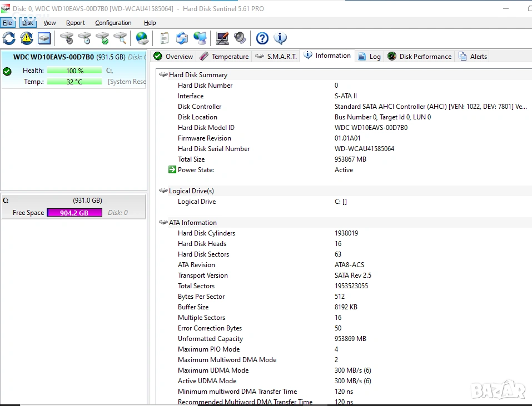Click the refresh arrows toolbar icon
The width and height of the screenshot is (532, 406).
click(9, 38)
